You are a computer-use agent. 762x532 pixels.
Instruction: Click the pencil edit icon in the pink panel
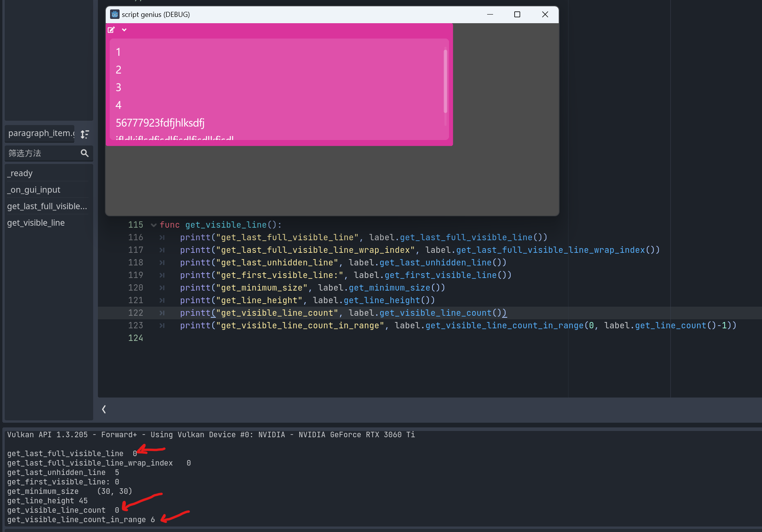tap(111, 30)
